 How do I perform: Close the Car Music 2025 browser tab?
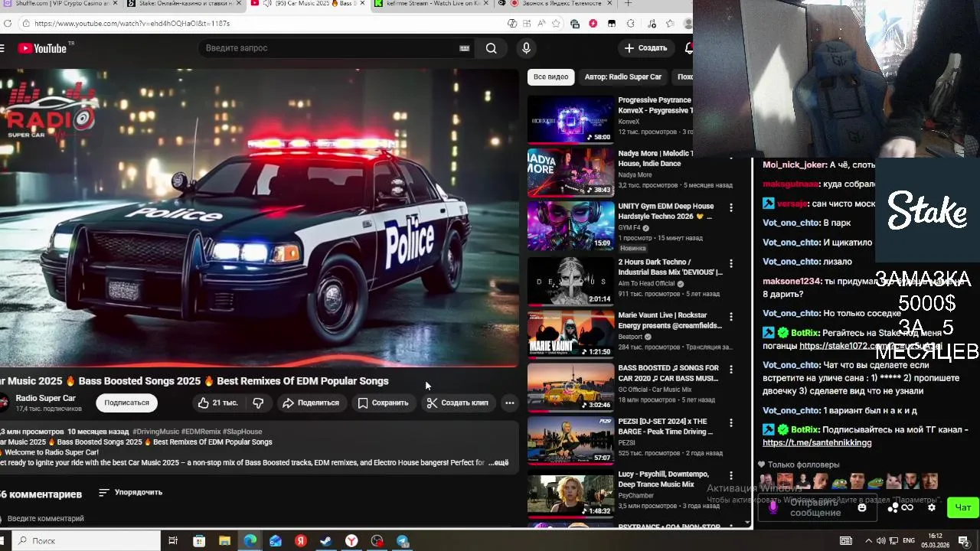tap(361, 3)
